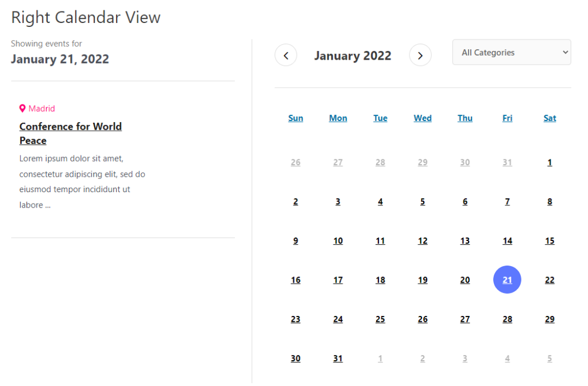Click the Sun weekday header
Screen dimensions: 588x386
click(x=296, y=118)
